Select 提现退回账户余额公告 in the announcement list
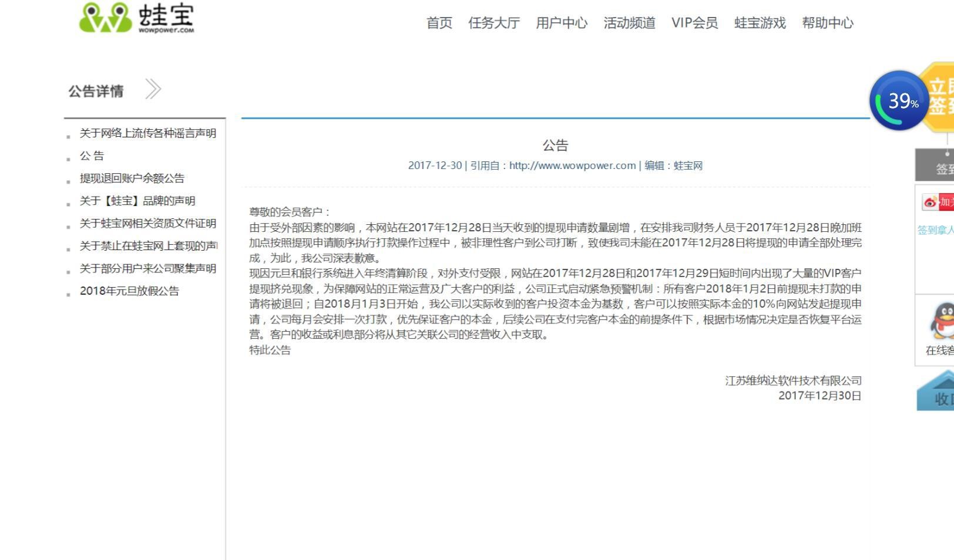The width and height of the screenshot is (954, 560). tap(132, 178)
